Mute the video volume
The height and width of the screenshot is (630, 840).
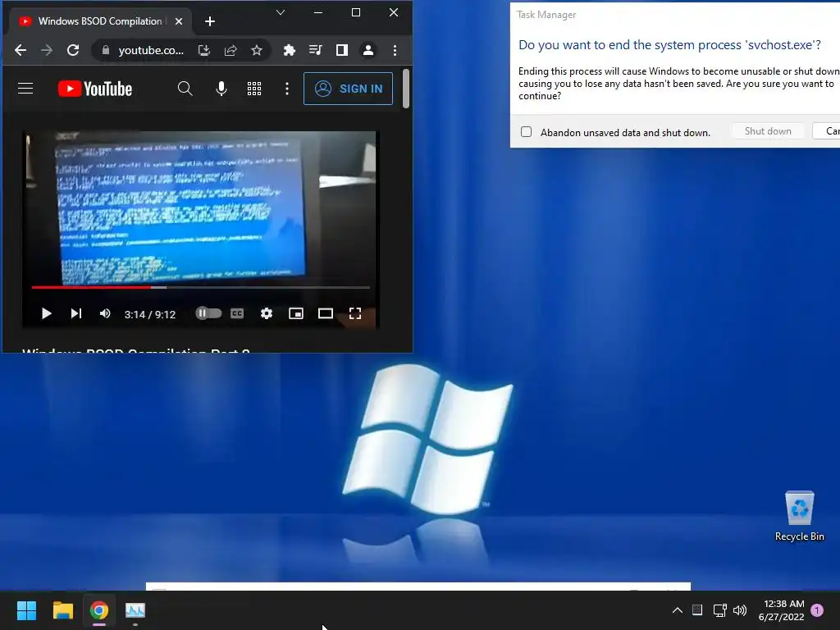pyautogui.click(x=105, y=313)
